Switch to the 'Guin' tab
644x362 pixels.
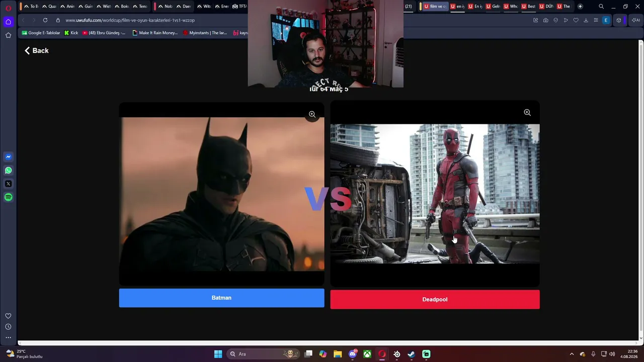[x=86, y=7]
